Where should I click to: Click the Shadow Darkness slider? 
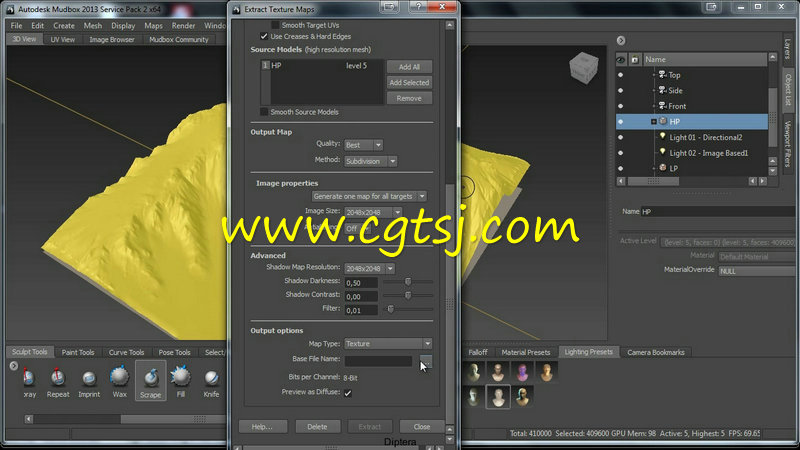(408, 282)
